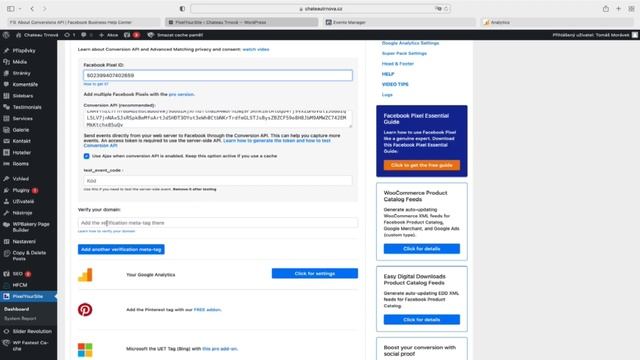Click to get the free guide
640x360 pixels.
(x=422, y=165)
